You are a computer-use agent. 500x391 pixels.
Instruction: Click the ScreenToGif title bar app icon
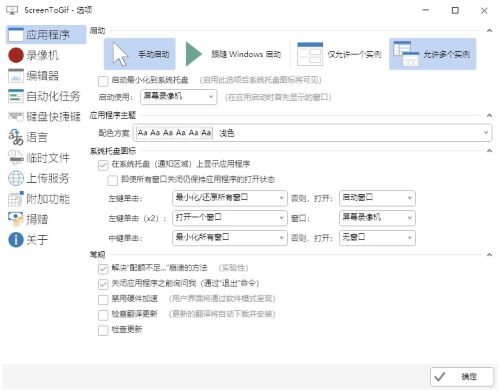(x=12, y=10)
